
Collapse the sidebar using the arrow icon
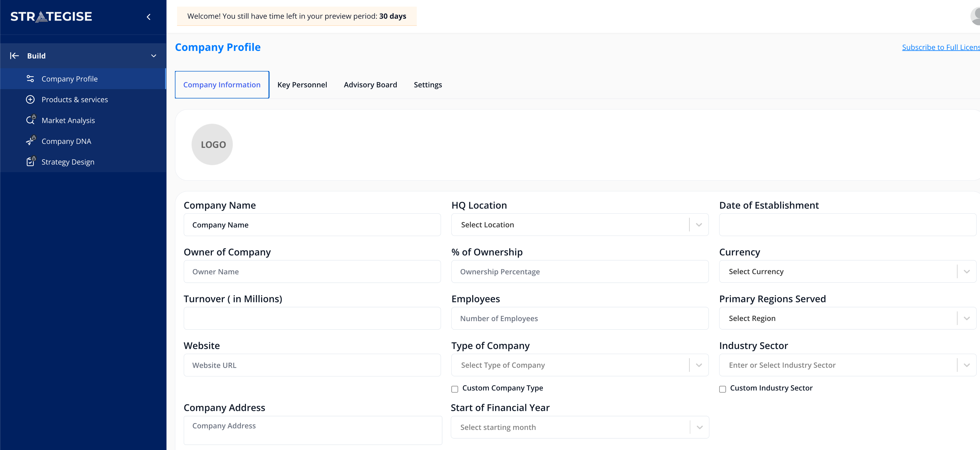pos(148,17)
